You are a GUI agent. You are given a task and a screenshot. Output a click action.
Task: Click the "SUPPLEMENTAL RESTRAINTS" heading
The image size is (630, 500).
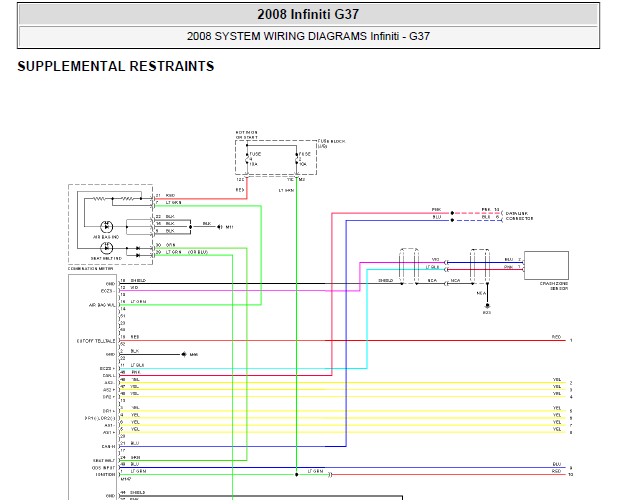click(116, 66)
